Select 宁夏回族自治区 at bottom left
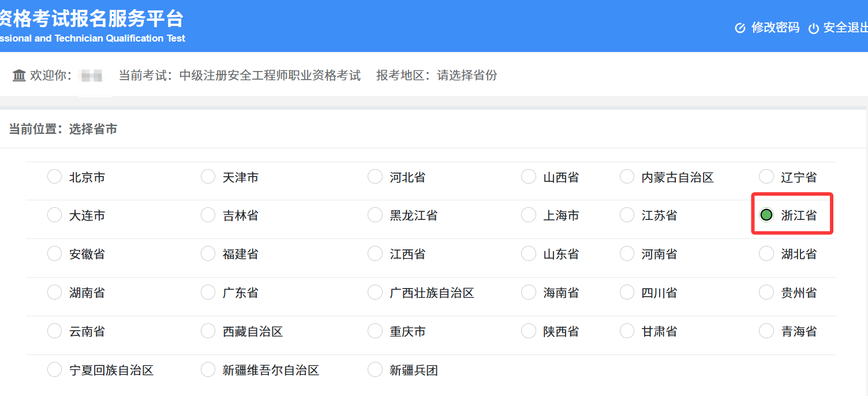 coord(54,369)
